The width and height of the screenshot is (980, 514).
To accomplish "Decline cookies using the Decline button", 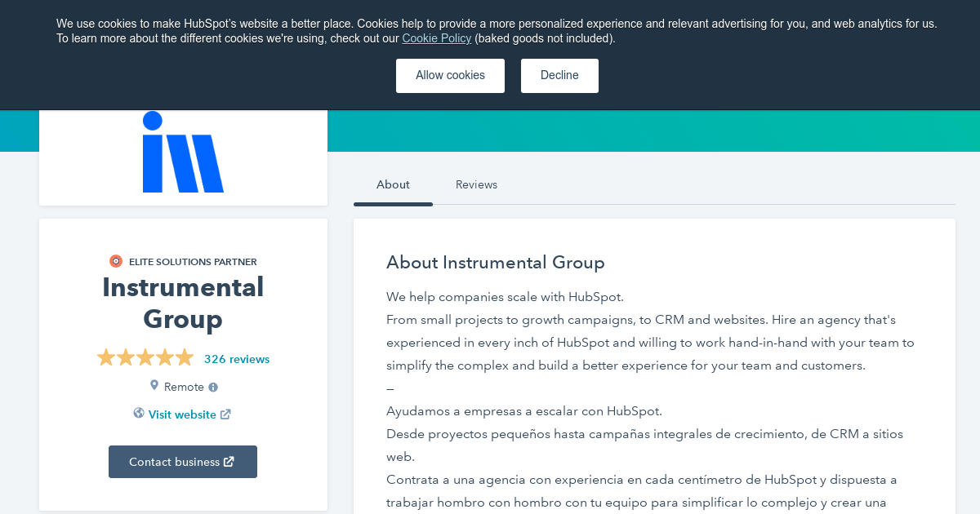I will pyautogui.click(x=559, y=75).
